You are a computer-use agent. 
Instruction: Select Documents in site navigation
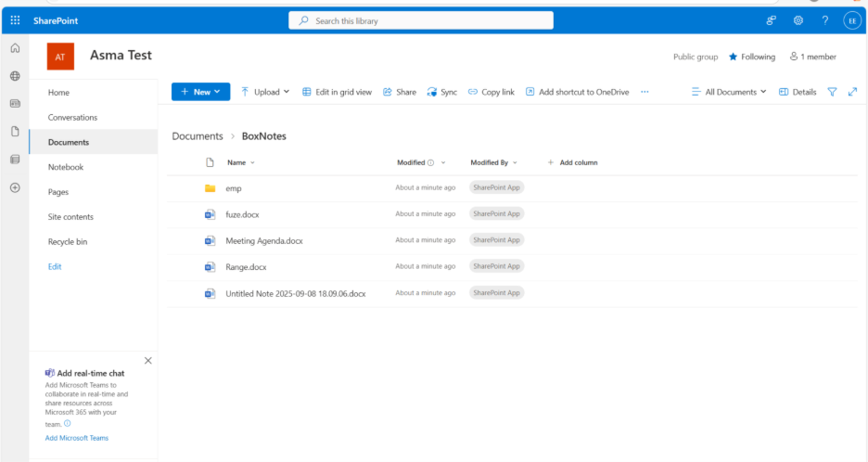(69, 142)
